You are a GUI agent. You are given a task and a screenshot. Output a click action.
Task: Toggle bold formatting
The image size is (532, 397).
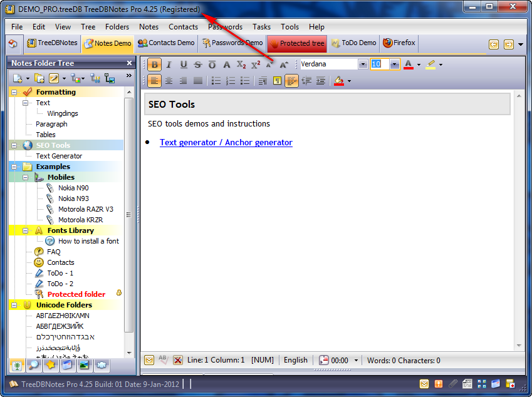coord(155,64)
